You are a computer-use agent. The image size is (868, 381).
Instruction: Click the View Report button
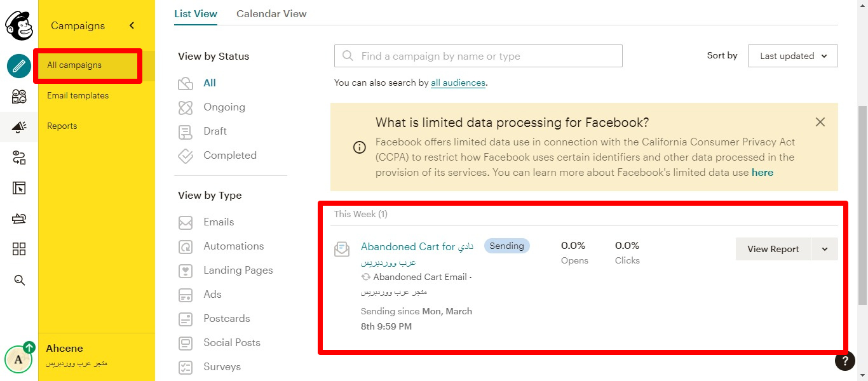click(x=773, y=249)
